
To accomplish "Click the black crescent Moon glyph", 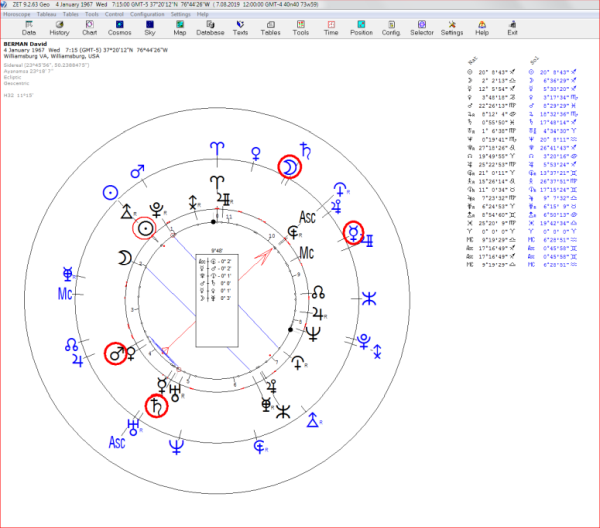I will pos(124,258).
